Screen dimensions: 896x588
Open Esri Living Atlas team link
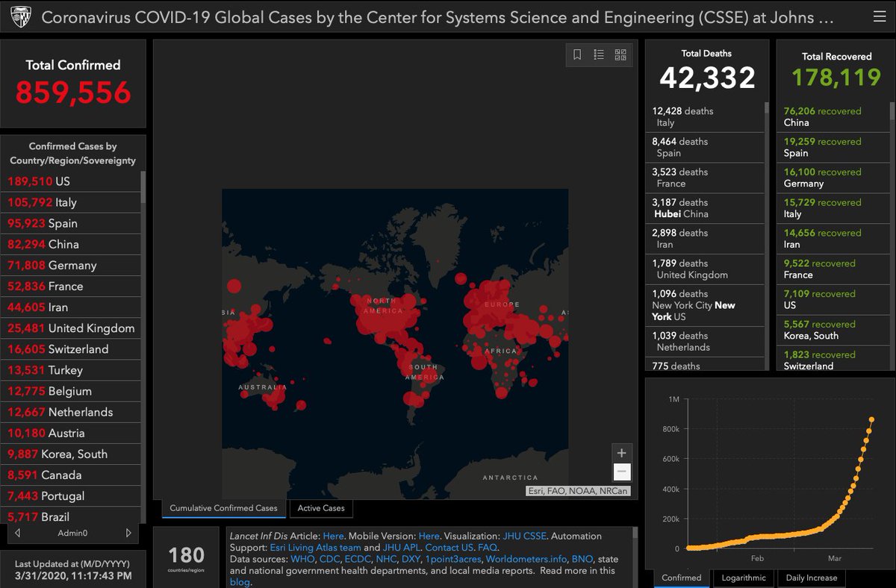[315, 547]
